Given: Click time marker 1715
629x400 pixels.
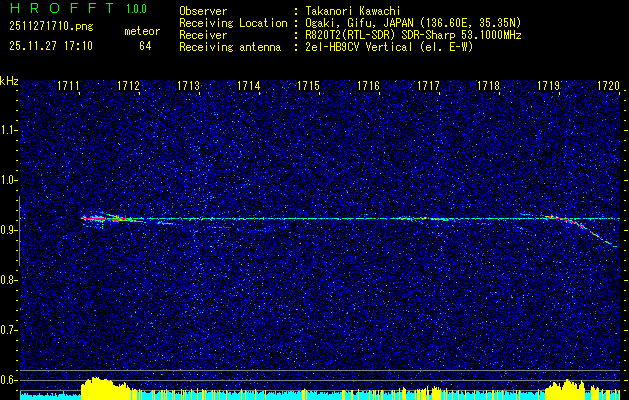Looking at the screenshot, I should tap(308, 86).
